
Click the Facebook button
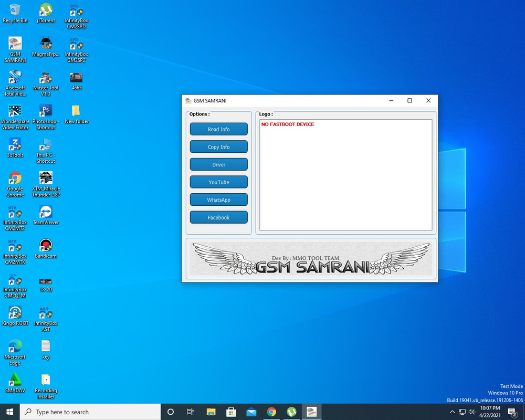pyautogui.click(x=218, y=217)
